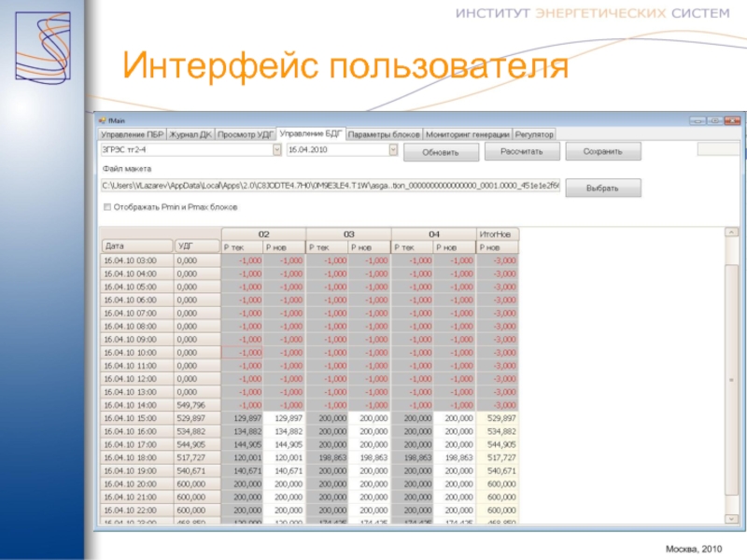This screenshot has height=560, width=747.
Task: Go to the Параметры блоков tab
Action: [384, 134]
